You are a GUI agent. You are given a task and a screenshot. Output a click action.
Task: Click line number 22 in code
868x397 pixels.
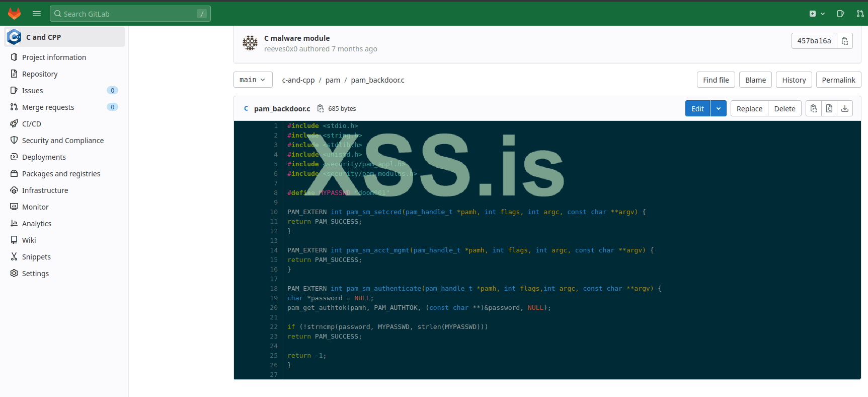274,327
